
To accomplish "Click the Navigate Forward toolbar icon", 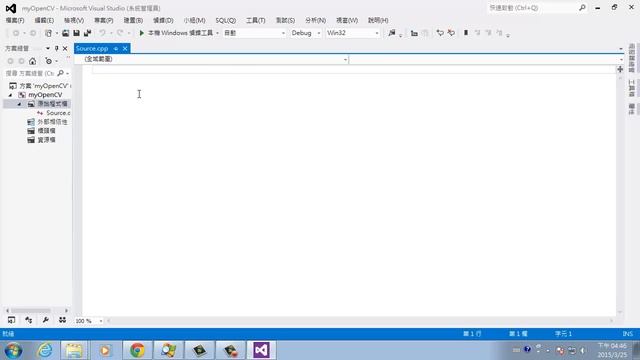I will click(33, 33).
